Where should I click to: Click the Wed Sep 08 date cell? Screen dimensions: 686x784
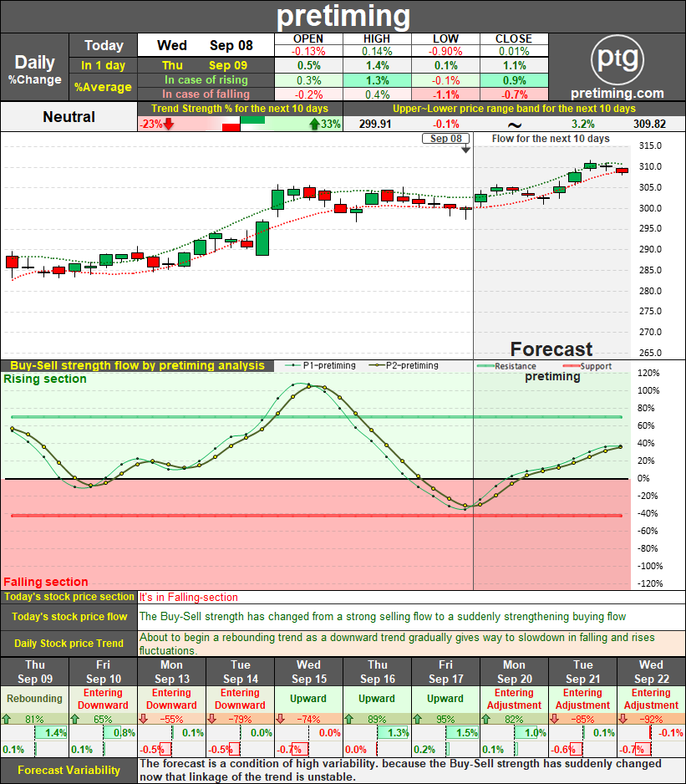click(x=206, y=45)
